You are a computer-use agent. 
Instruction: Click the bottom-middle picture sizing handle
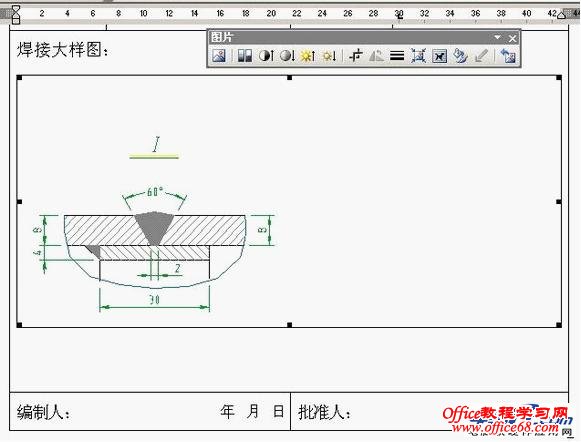(289, 325)
